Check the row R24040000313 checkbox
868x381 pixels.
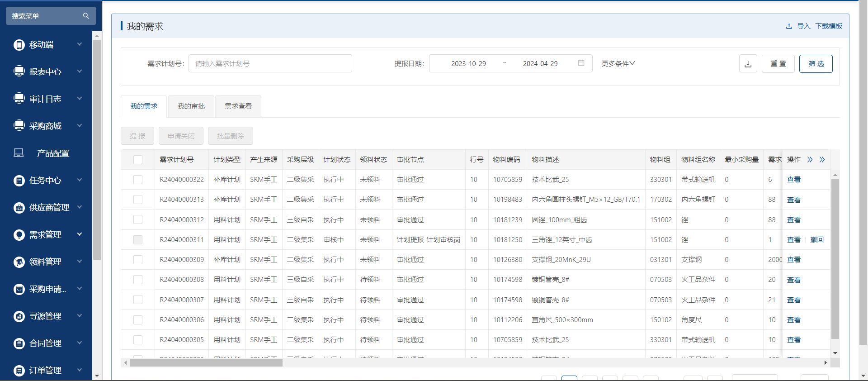tap(138, 200)
